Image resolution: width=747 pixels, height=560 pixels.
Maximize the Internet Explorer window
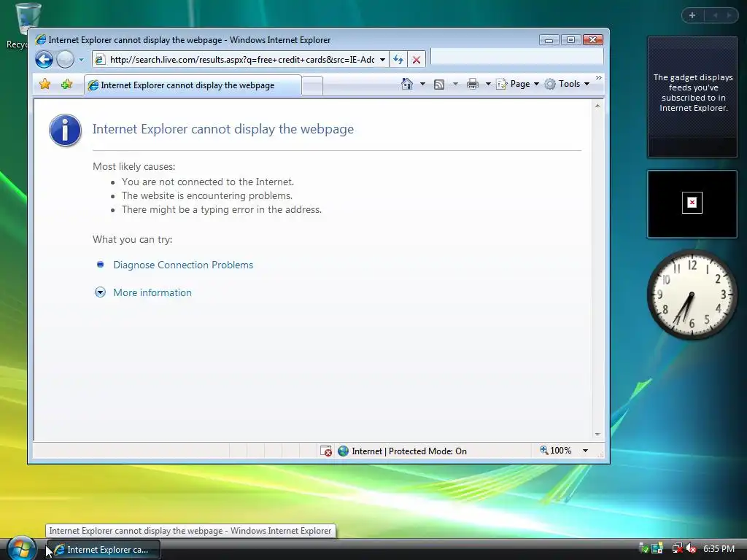[570, 40]
